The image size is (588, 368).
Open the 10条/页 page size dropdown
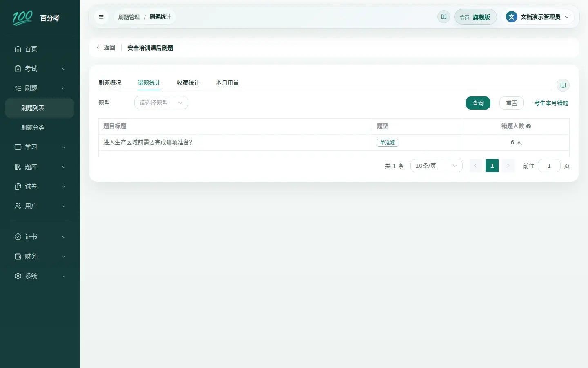(436, 166)
